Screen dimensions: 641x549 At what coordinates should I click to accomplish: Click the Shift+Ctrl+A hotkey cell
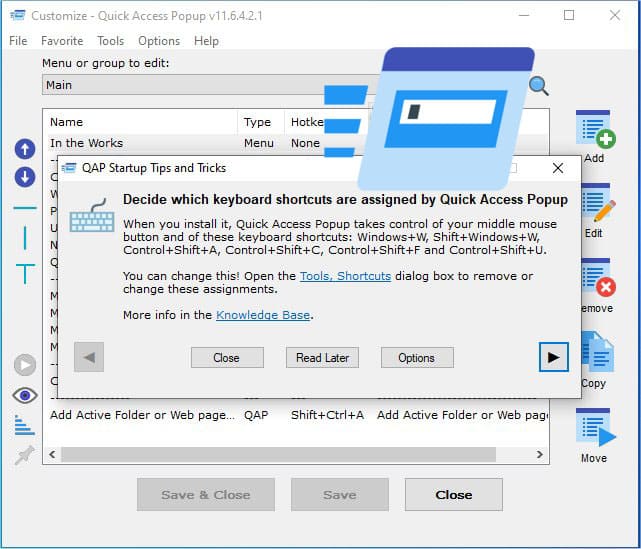point(327,415)
